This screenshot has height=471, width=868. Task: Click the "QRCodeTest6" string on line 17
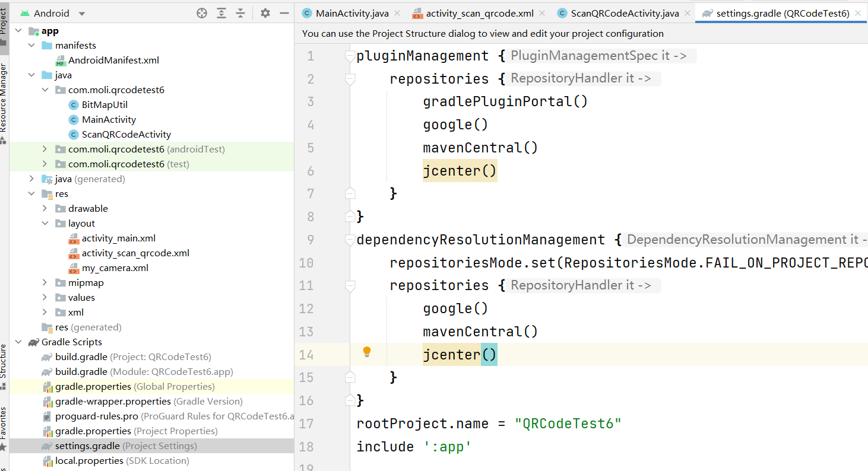point(568,424)
